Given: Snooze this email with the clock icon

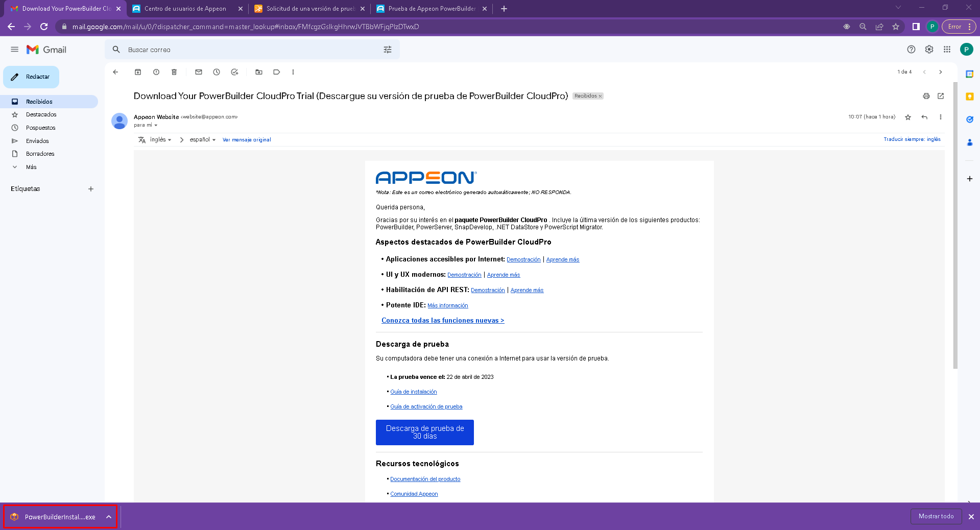Looking at the screenshot, I should click(x=217, y=72).
